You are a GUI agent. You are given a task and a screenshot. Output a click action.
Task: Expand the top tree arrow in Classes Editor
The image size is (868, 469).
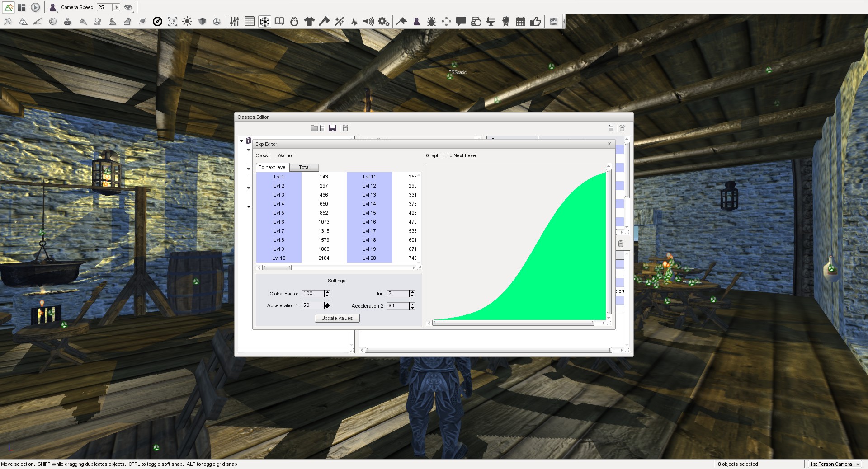tap(241, 141)
